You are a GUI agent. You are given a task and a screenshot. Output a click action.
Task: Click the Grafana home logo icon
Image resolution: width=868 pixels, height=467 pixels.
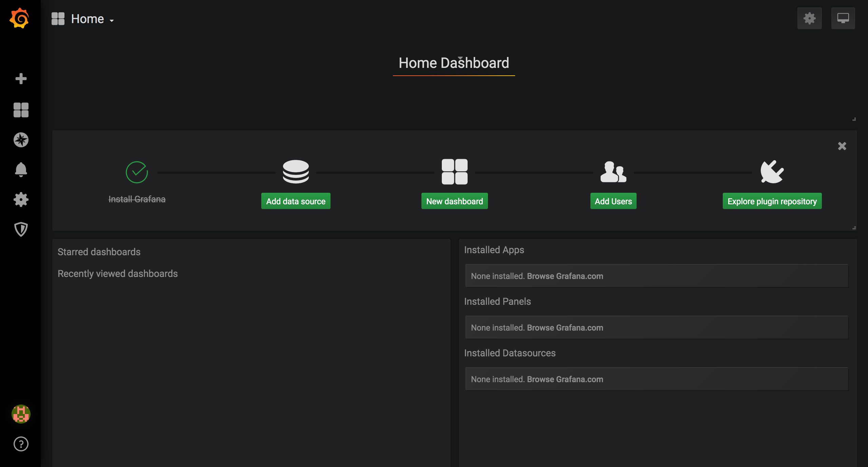(x=20, y=18)
